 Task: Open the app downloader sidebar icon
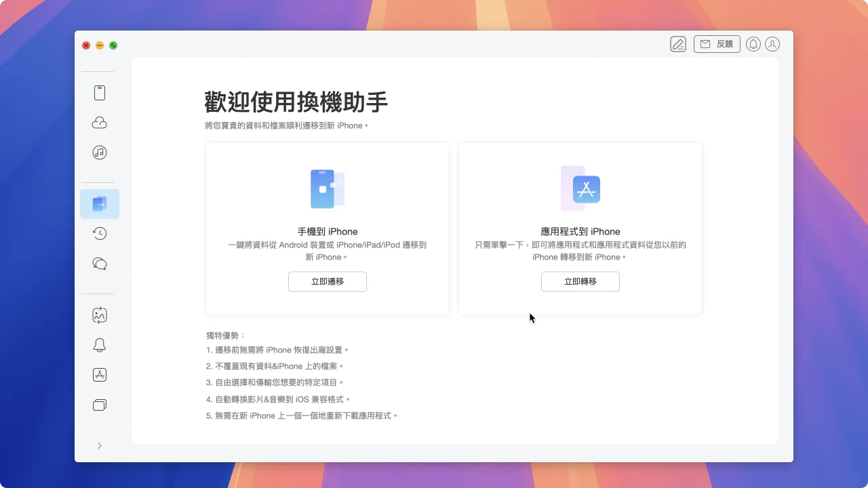coord(100,375)
